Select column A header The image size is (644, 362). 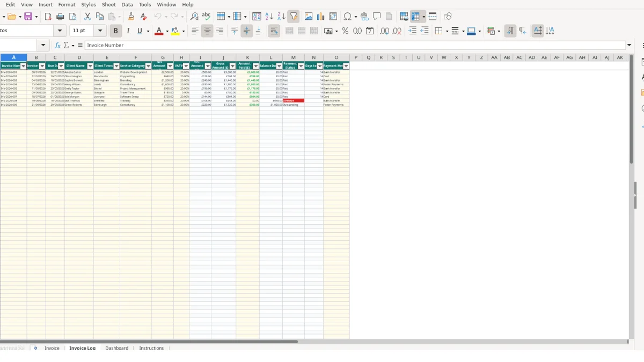[13, 57]
